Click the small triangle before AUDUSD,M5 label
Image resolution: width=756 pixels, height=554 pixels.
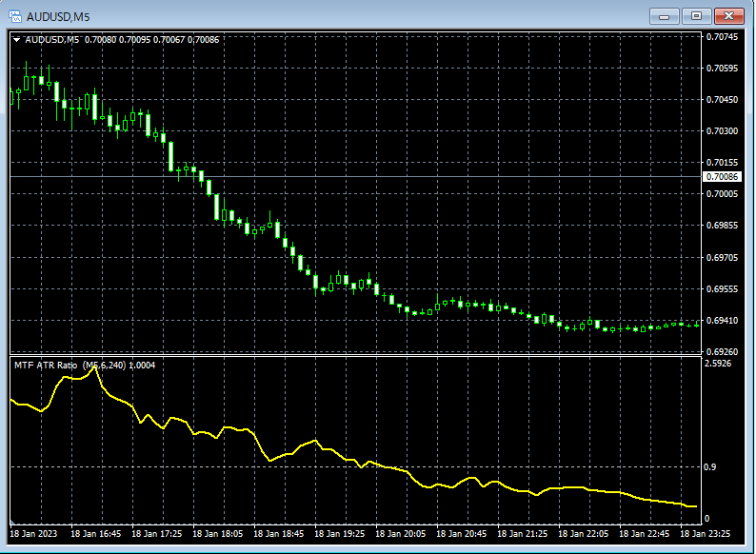(x=16, y=40)
